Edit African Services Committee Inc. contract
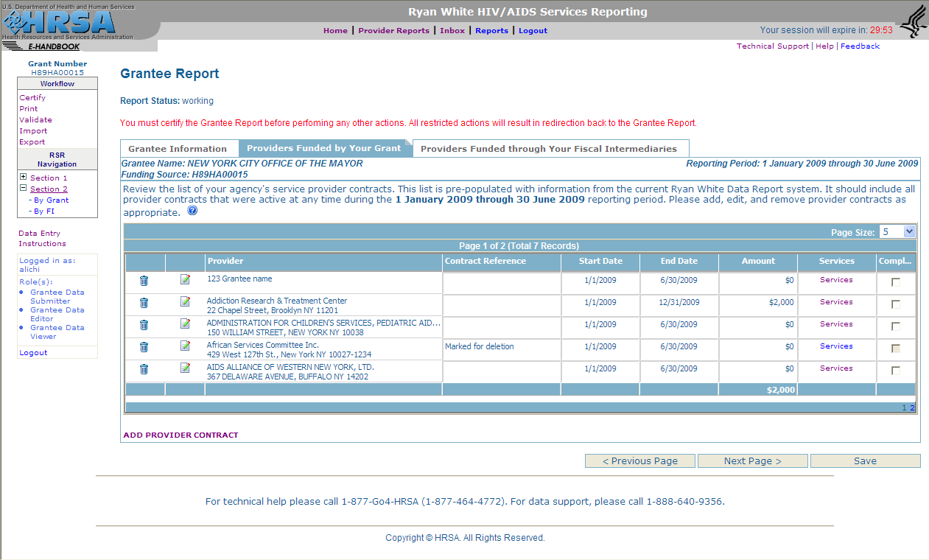 click(185, 346)
